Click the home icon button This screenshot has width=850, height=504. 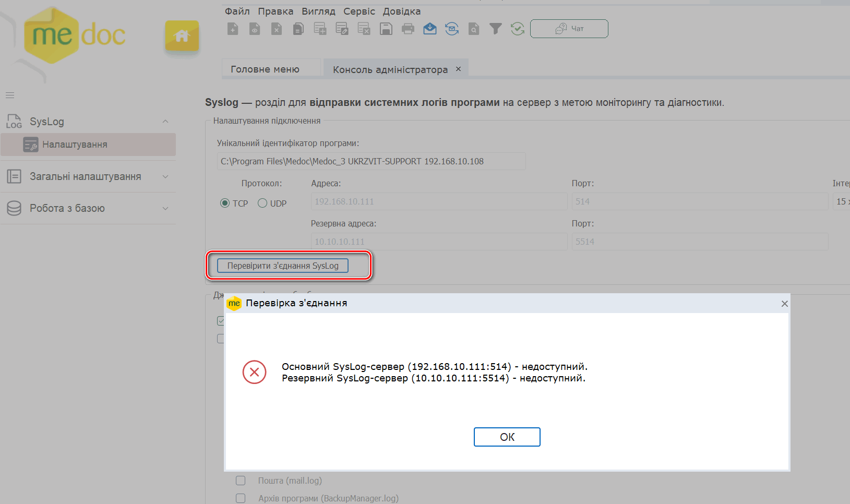click(x=182, y=36)
